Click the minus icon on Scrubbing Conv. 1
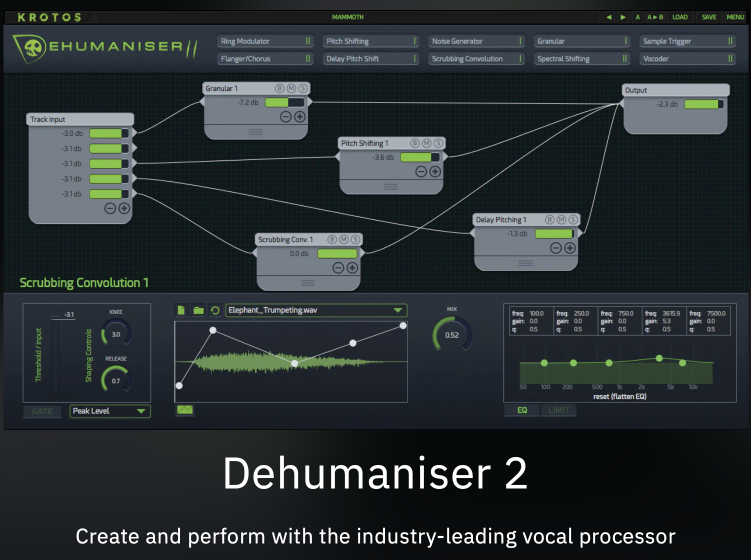The width and height of the screenshot is (751, 560). (x=338, y=268)
